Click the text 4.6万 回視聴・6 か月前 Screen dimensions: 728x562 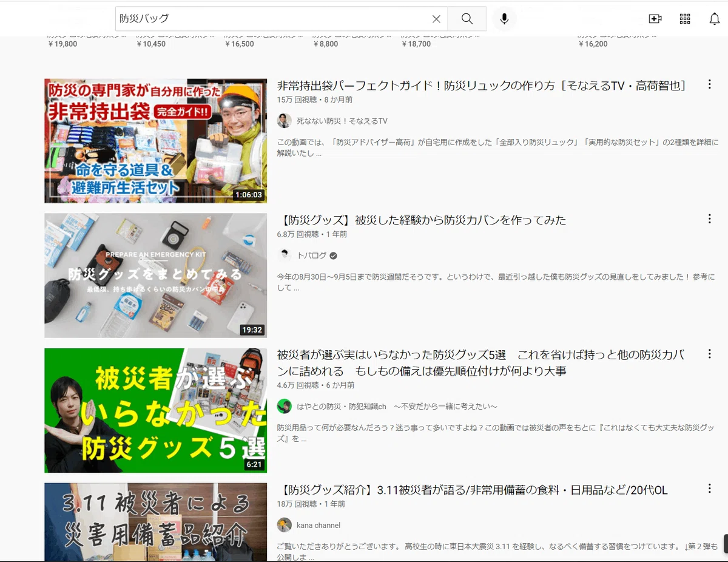point(315,385)
